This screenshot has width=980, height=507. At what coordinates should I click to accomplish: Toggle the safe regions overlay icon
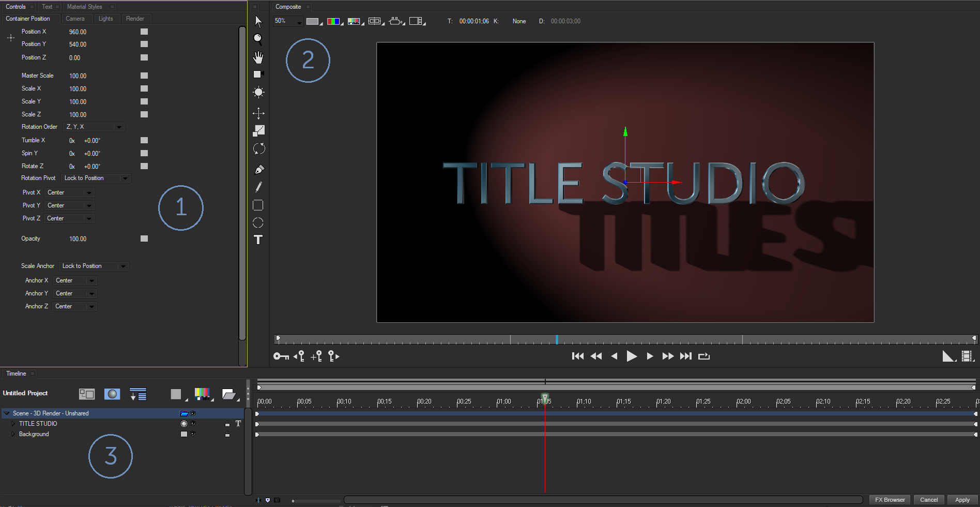(x=375, y=21)
